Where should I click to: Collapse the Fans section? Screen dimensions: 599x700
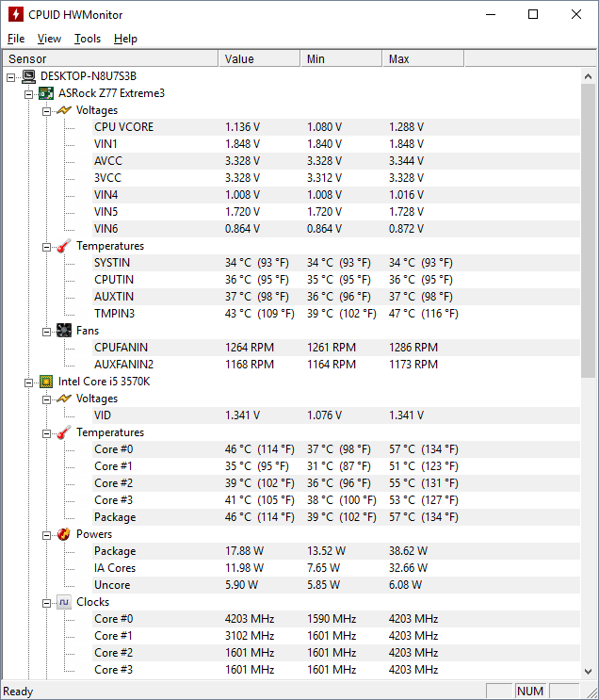(x=46, y=331)
